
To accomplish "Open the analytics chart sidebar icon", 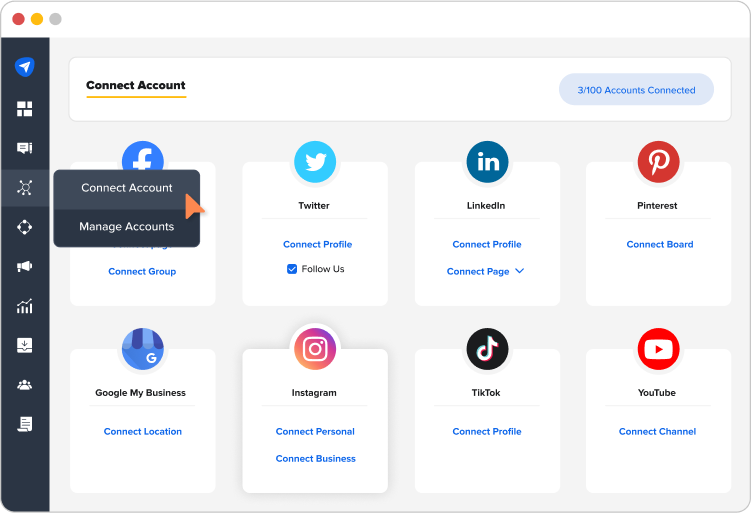I will point(24,306).
